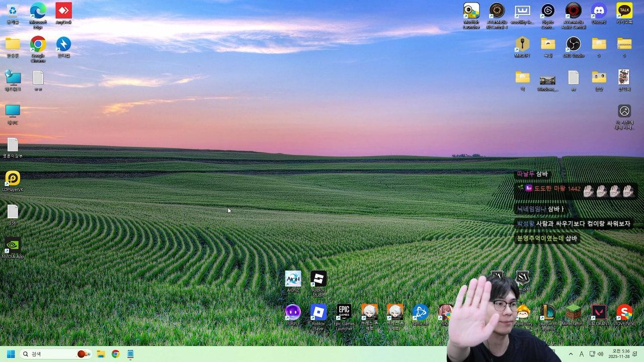
Task: Open the PURPLE launcher icon
Action: (x=293, y=315)
